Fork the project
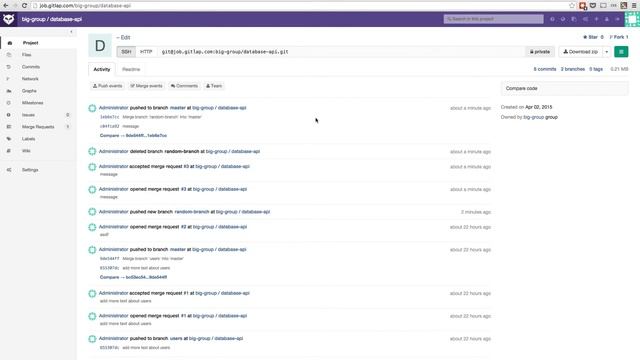This screenshot has width=640, height=360. point(619,37)
